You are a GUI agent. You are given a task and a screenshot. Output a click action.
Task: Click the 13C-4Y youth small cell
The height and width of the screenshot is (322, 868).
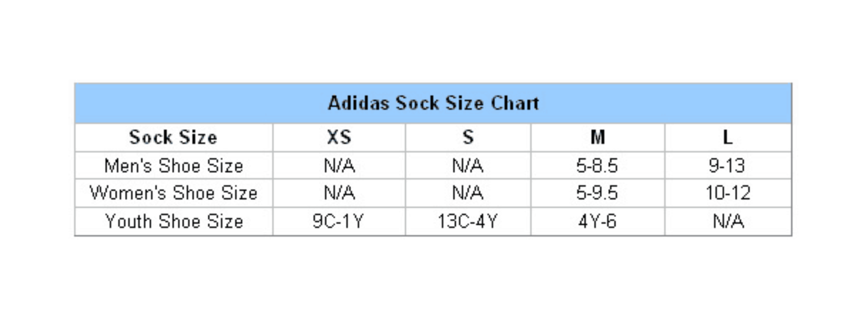point(468,222)
